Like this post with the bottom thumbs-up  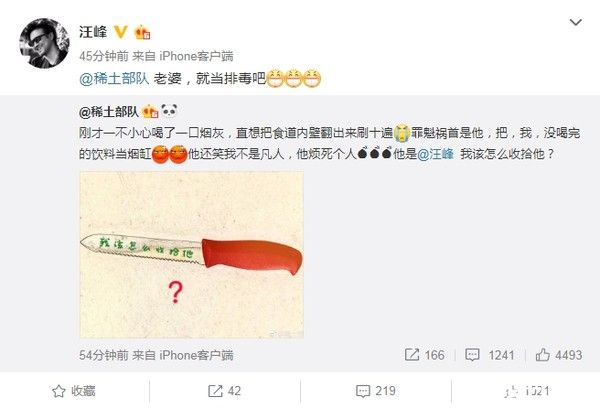(x=527, y=391)
